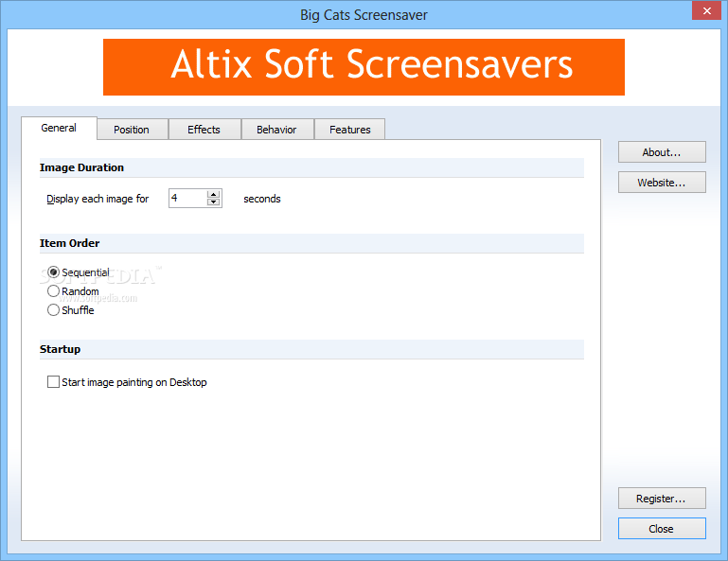Click the Register... button
Image resolution: width=728 pixels, height=561 pixels.
(662, 499)
